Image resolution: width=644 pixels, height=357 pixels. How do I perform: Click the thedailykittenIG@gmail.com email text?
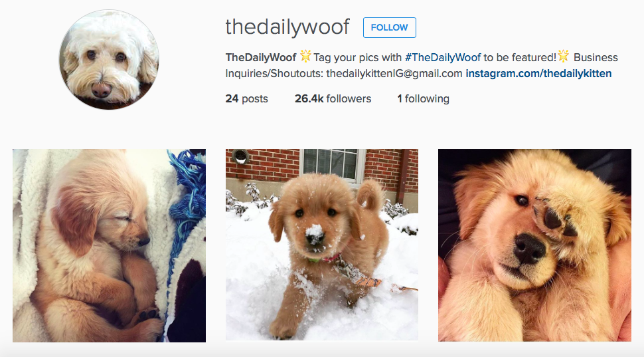coord(394,74)
